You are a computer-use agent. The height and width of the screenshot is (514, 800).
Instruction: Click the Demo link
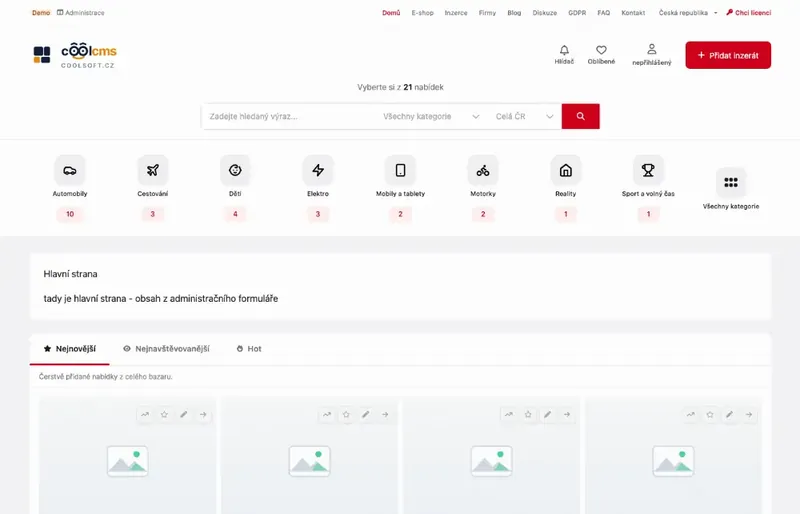41,13
